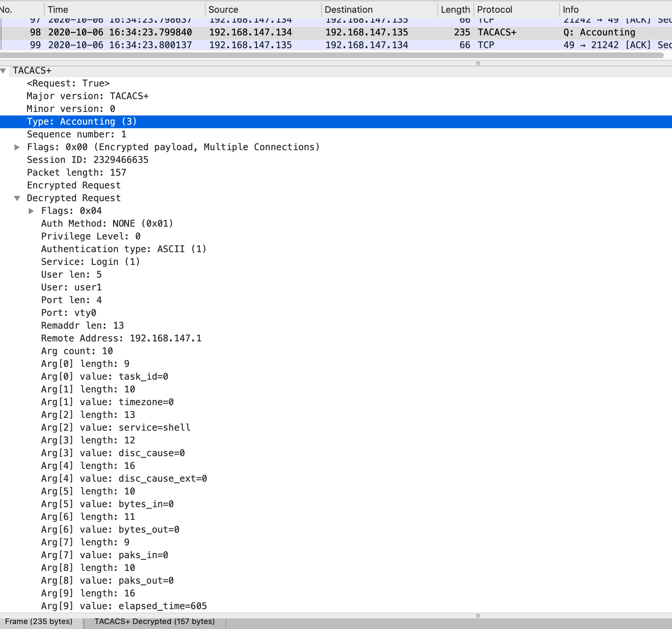Screen dimensions: 672x629
Task: Sort packets by Destination column header
Action: click(380, 10)
